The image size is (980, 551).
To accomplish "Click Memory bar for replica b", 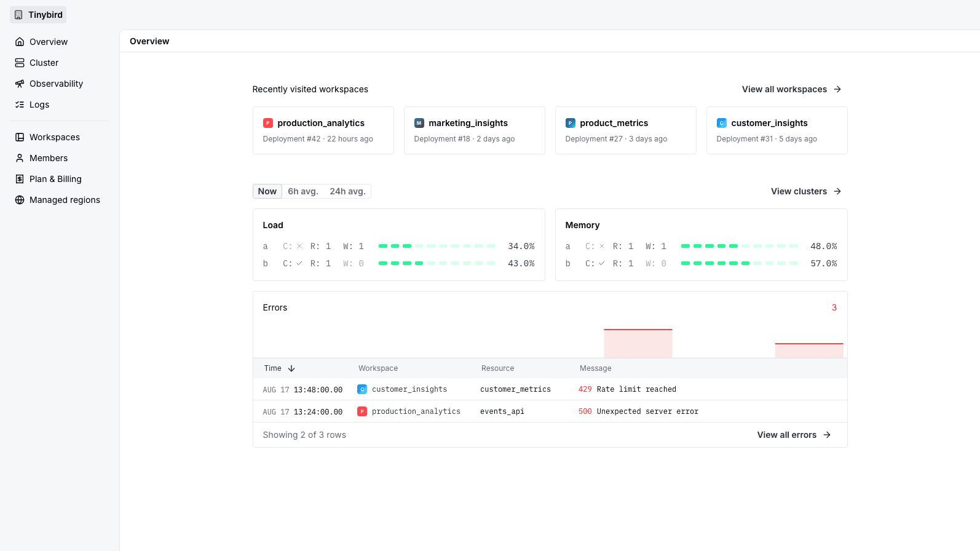I will click(x=740, y=263).
